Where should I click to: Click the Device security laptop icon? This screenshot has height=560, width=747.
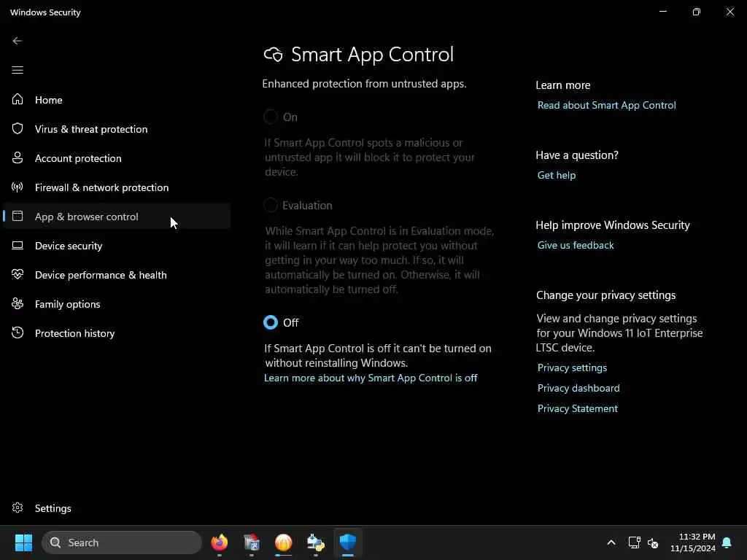pos(18,245)
